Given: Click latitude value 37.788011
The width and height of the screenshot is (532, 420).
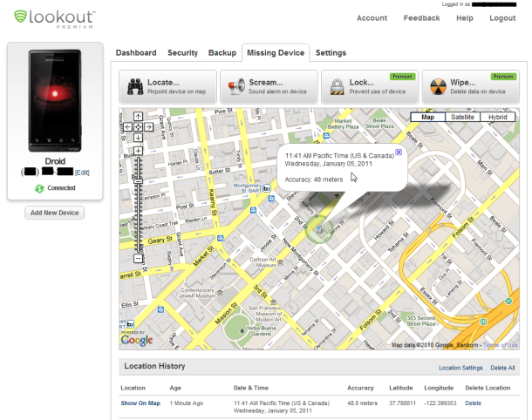Looking at the screenshot, I should coord(402,403).
